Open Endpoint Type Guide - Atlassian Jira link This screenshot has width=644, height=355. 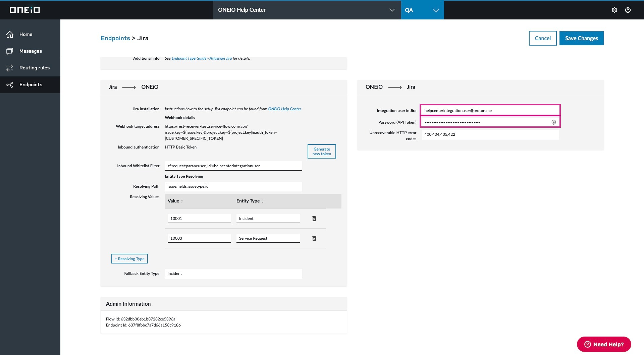click(202, 58)
